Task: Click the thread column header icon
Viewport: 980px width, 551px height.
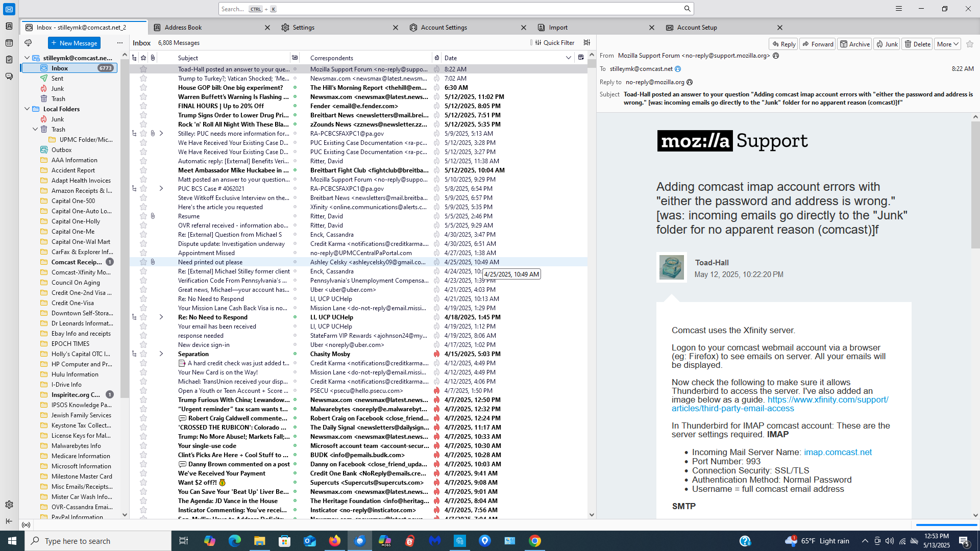Action: 134,58
